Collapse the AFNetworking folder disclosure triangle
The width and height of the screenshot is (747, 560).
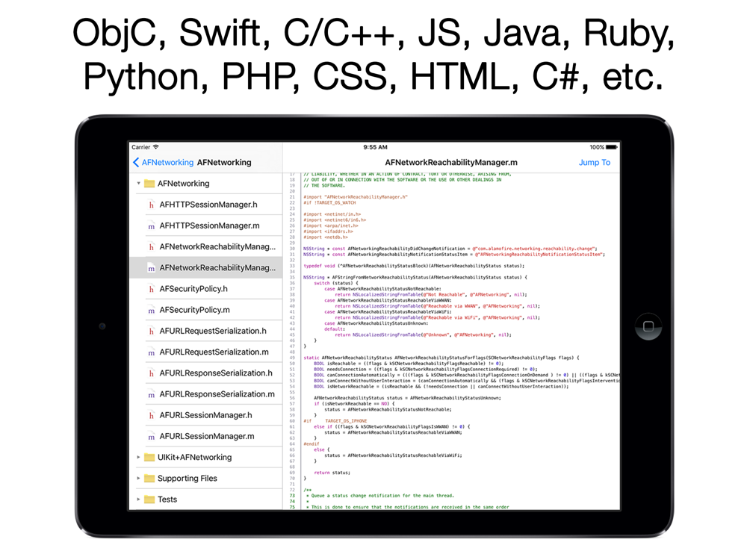coord(139,184)
